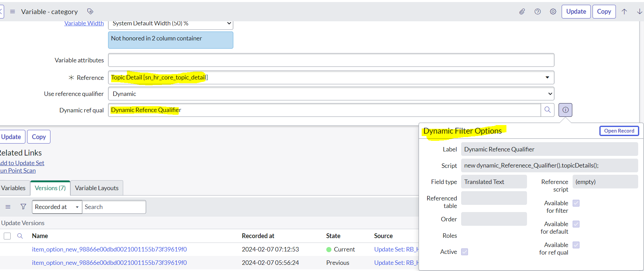
Task: Click the Label field in Dynamic Filter Options
Action: click(x=549, y=149)
